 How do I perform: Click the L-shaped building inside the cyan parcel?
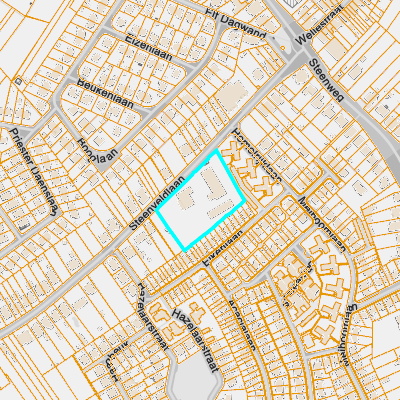[x=213, y=184]
